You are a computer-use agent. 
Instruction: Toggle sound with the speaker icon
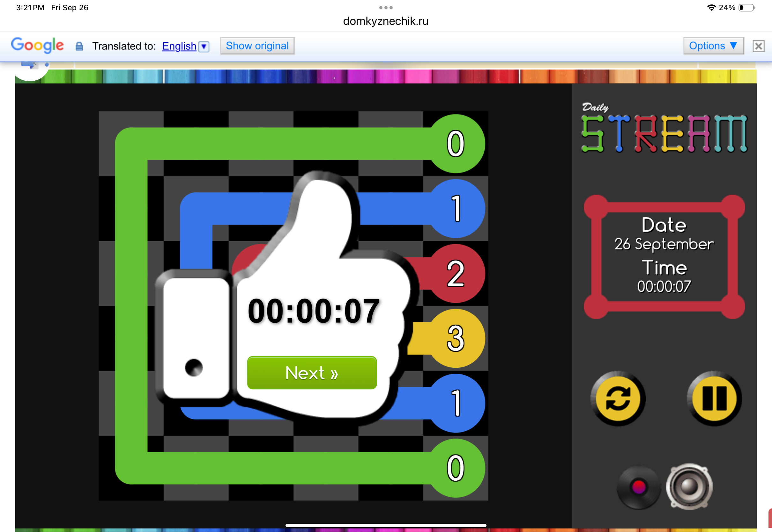pyautogui.click(x=689, y=486)
